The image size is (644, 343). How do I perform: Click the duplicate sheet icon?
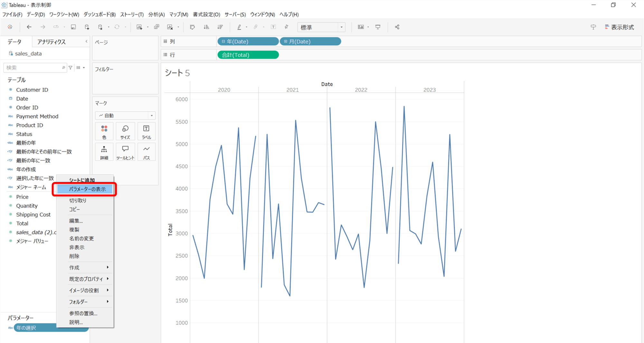[x=156, y=27]
